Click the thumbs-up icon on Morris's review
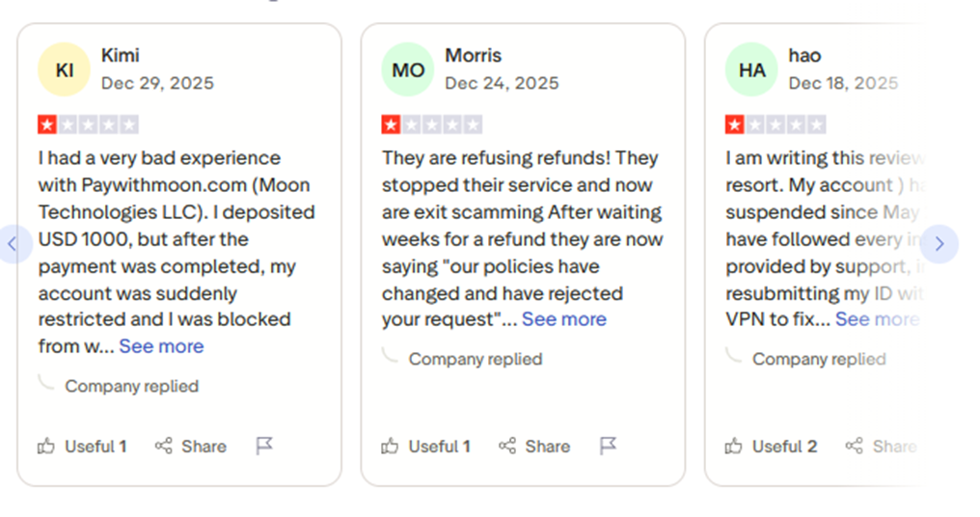 click(x=390, y=446)
